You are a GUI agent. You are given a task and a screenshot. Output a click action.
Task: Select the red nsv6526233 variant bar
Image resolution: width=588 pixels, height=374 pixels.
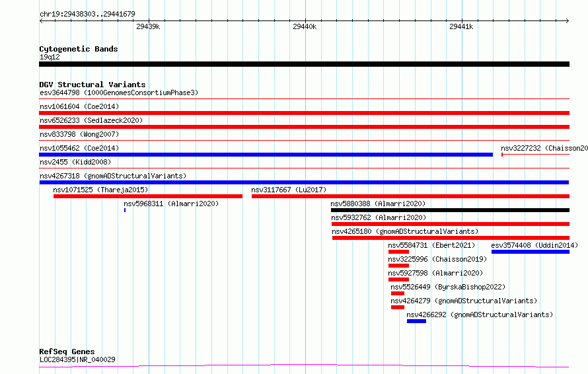pyautogui.click(x=304, y=127)
